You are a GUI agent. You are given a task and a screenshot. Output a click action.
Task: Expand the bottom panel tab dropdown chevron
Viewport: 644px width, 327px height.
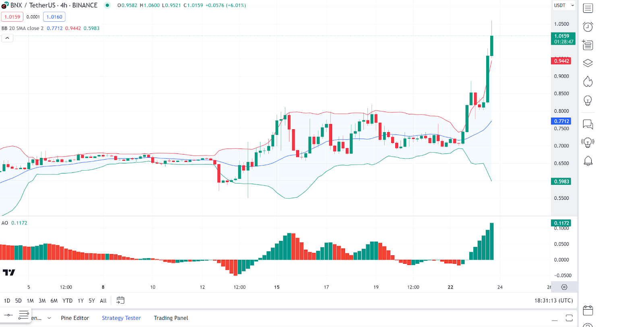click(49, 318)
